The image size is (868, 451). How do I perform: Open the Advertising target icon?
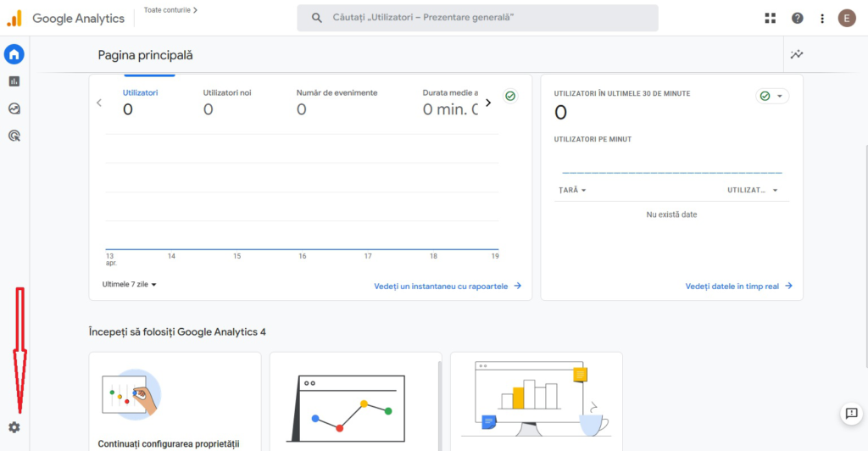[x=14, y=136]
